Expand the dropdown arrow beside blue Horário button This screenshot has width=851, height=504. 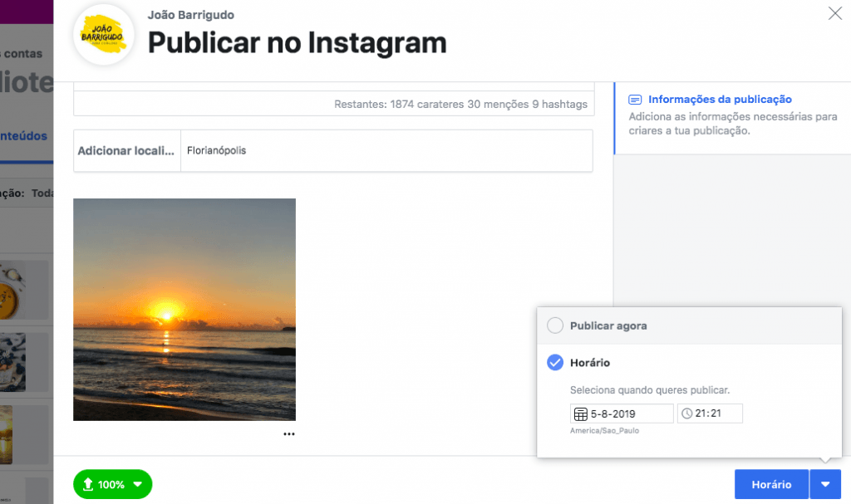[825, 484]
